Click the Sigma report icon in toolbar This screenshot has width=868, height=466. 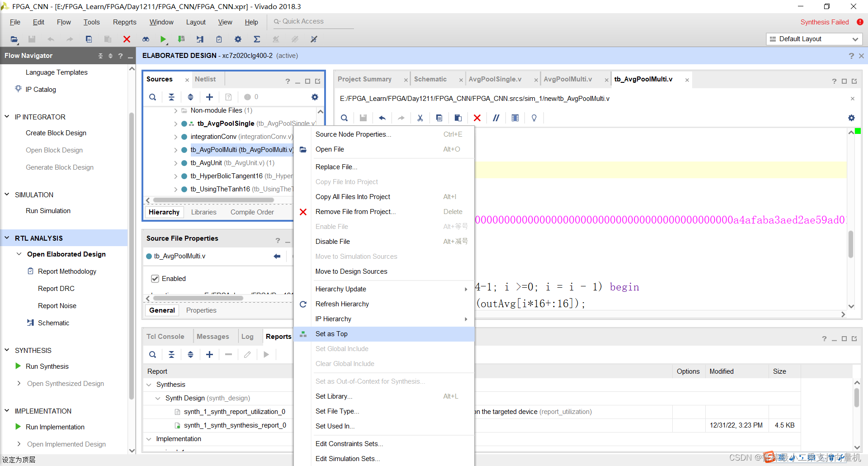pyautogui.click(x=257, y=39)
